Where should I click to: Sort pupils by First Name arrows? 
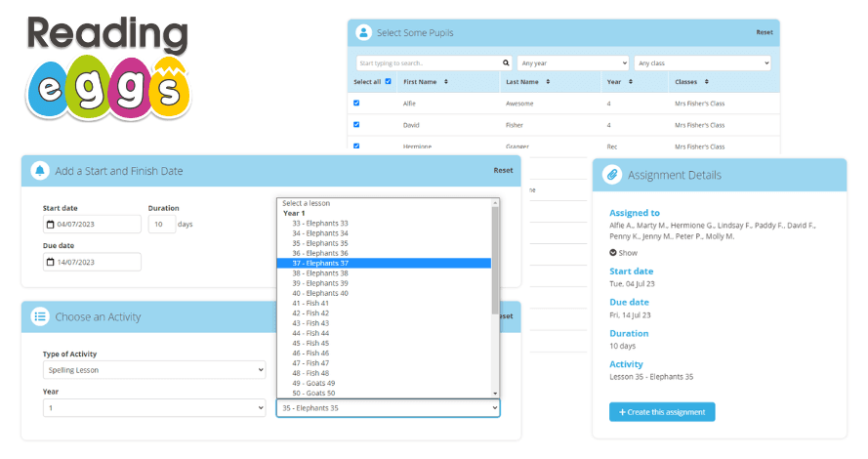446,82
